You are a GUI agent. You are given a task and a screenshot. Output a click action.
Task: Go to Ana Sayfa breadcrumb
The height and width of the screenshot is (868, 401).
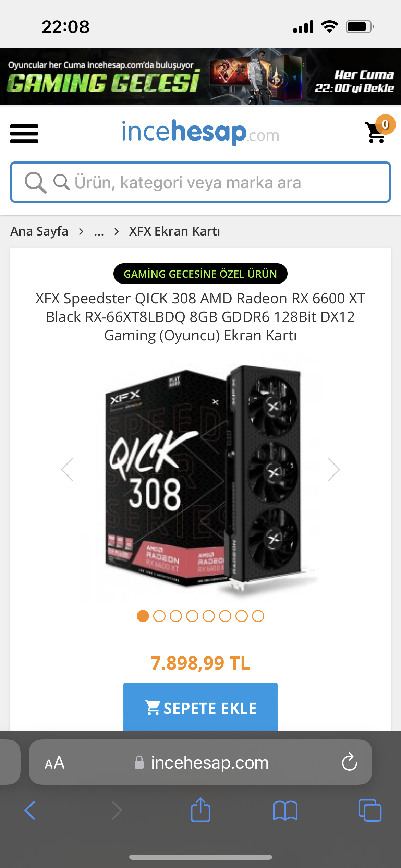[39, 231]
